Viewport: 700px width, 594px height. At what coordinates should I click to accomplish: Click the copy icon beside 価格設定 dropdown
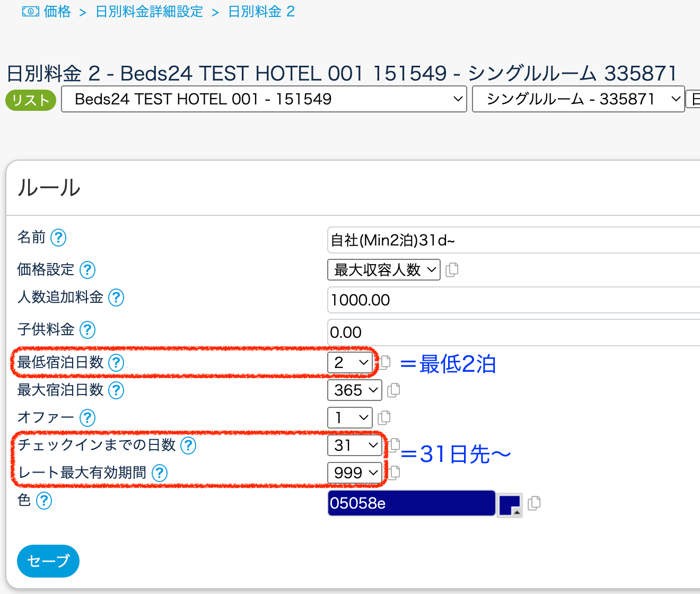click(x=452, y=270)
